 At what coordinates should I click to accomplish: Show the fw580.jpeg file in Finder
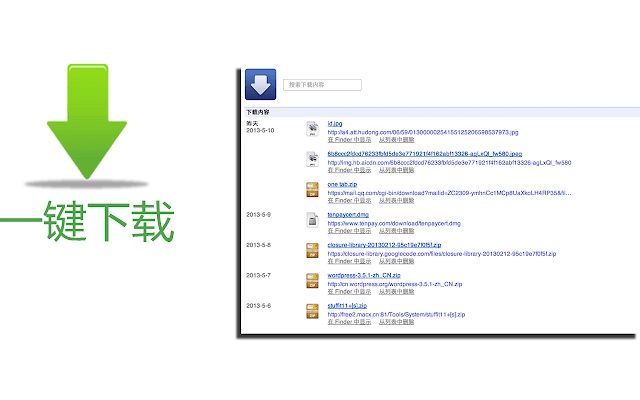coord(349,170)
